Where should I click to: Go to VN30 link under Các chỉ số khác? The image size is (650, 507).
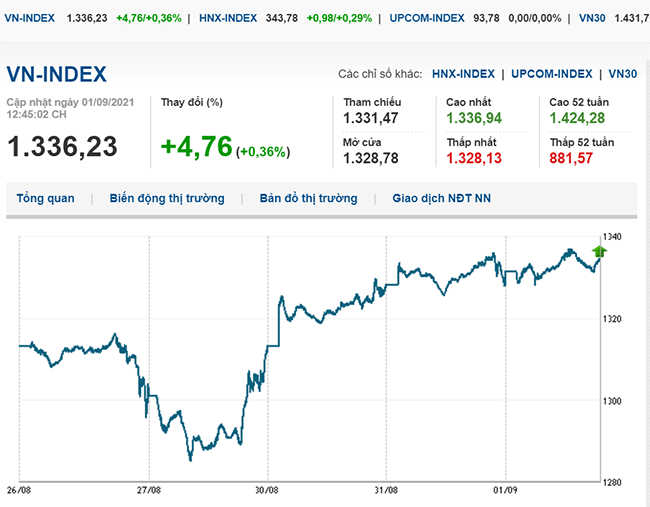click(622, 74)
